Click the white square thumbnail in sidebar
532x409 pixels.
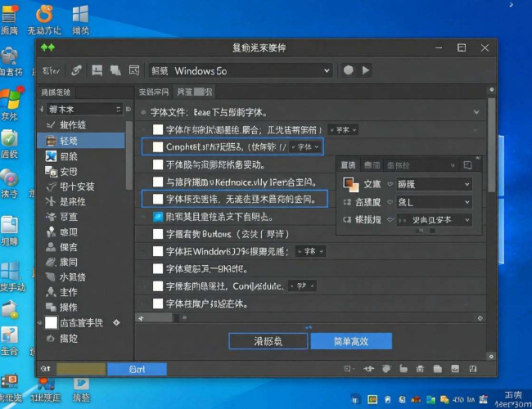click(51, 322)
